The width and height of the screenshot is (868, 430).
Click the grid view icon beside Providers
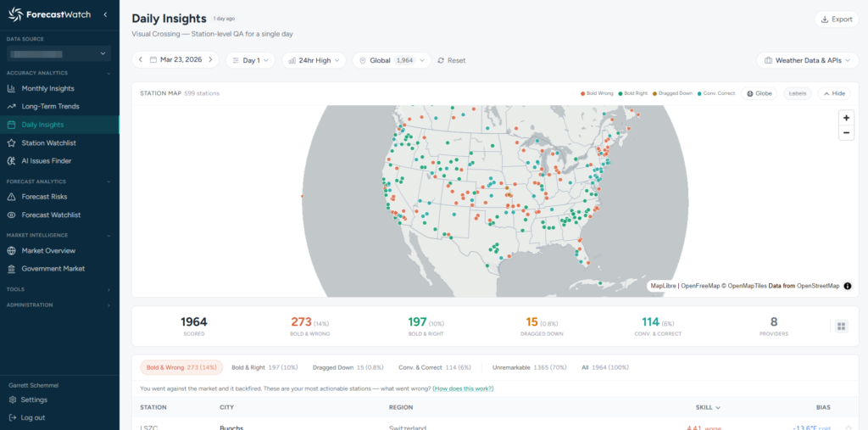[x=841, y=326]
